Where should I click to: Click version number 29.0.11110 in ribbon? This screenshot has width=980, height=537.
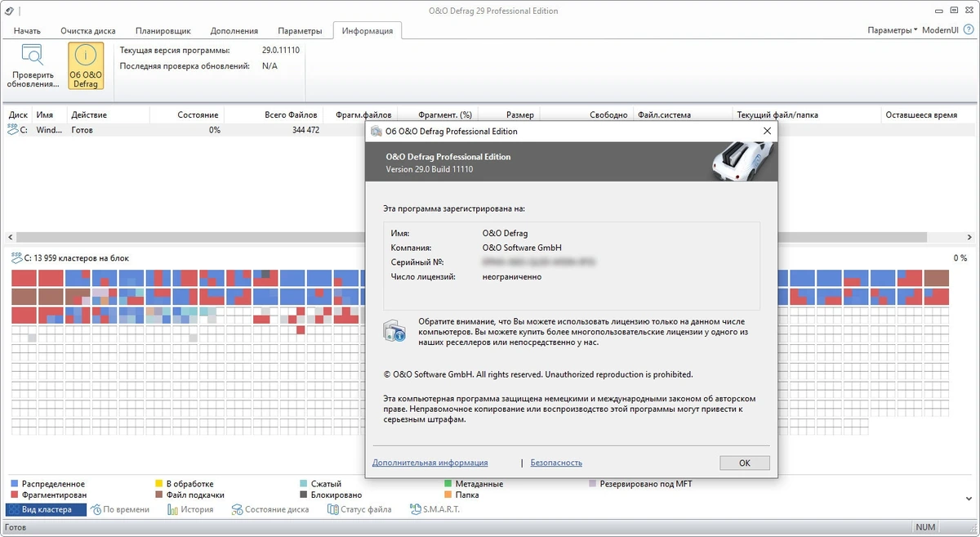281,51
